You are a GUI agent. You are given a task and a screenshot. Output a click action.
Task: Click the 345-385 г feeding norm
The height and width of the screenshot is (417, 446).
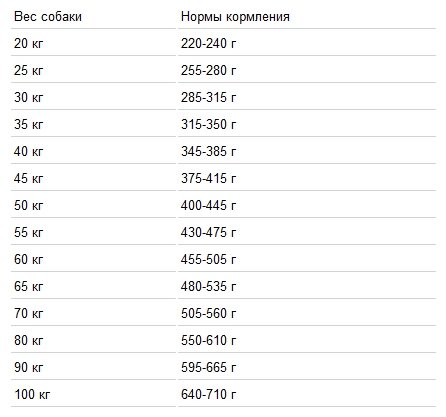[208, 151]
